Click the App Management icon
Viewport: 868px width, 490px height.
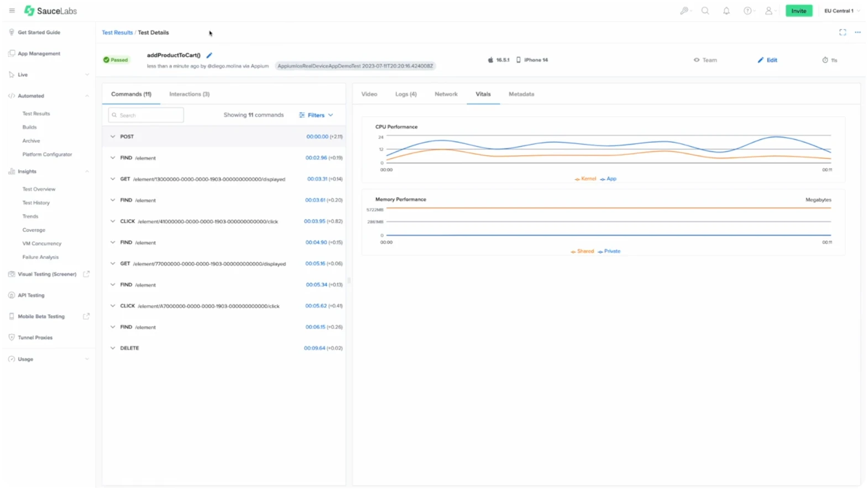(12, 53)
